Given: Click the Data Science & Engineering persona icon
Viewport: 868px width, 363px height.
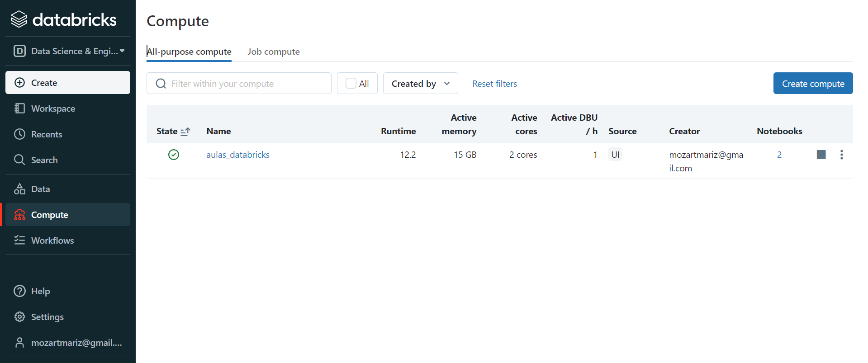Looking at the screenshot, I should [19, 51].
